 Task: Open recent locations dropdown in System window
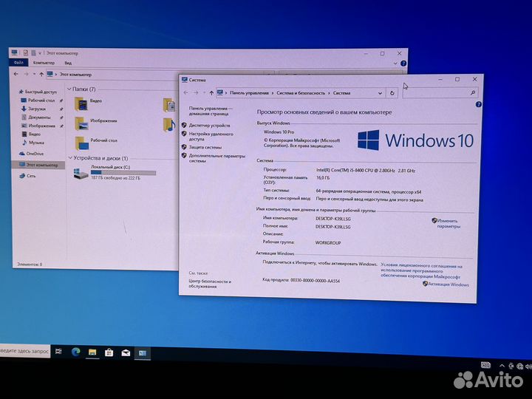[x=204, y=92]
